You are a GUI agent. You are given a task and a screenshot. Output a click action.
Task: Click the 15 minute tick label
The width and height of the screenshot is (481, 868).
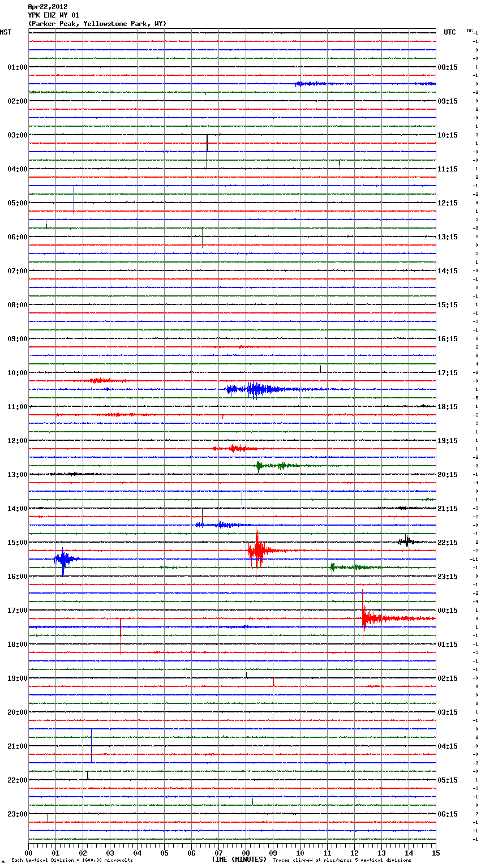pyautogui.click(x=436, y=853)
